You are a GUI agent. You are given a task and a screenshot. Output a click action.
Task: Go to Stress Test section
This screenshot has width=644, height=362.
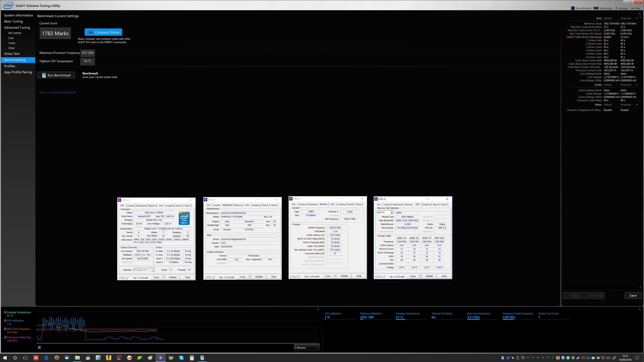tap(12, 54)
